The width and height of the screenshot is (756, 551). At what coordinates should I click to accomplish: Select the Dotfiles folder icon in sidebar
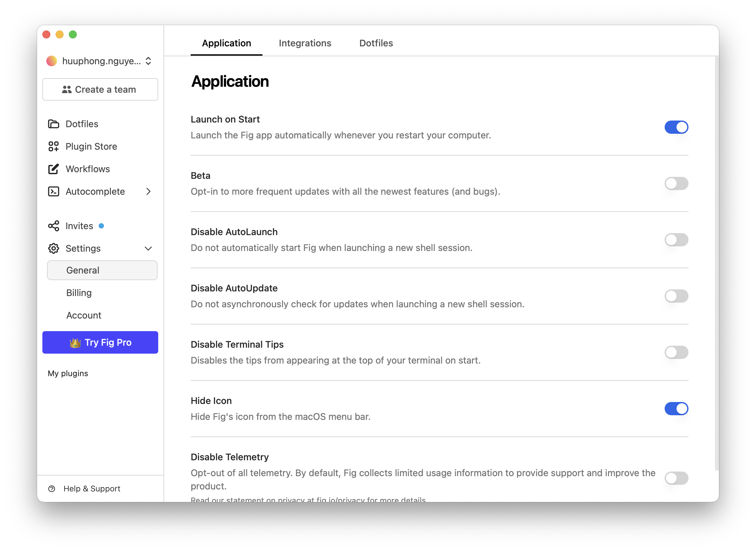coord(54,124)
